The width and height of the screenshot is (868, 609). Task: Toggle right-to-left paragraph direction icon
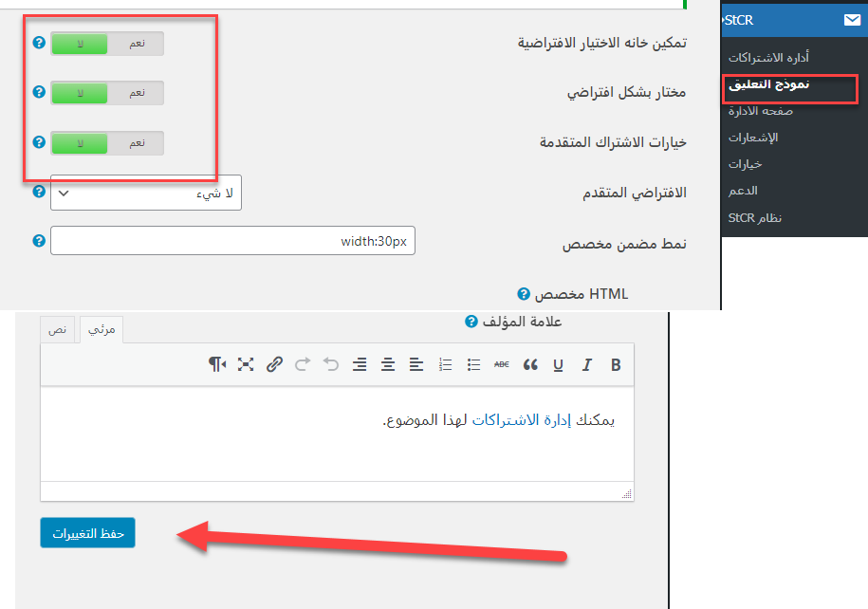(x=217, y=364)
